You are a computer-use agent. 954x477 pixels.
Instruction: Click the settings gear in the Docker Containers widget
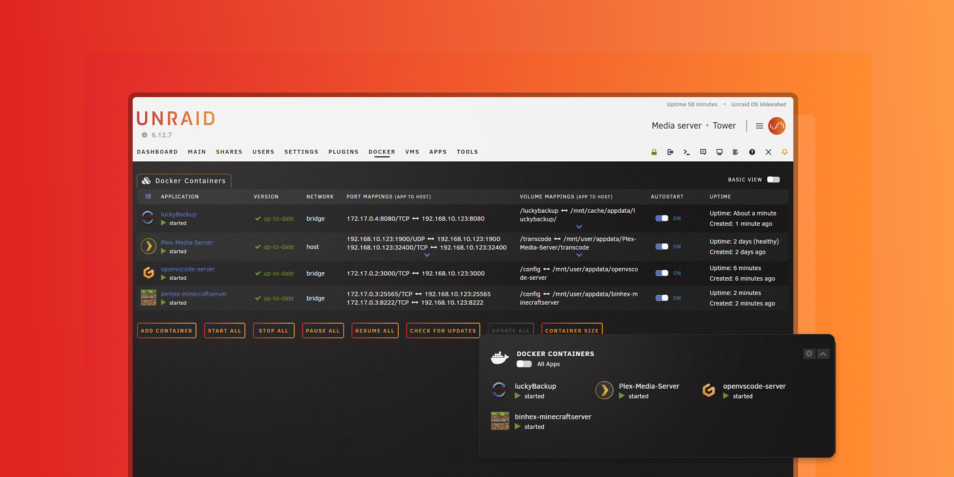[x=809, y=354]
